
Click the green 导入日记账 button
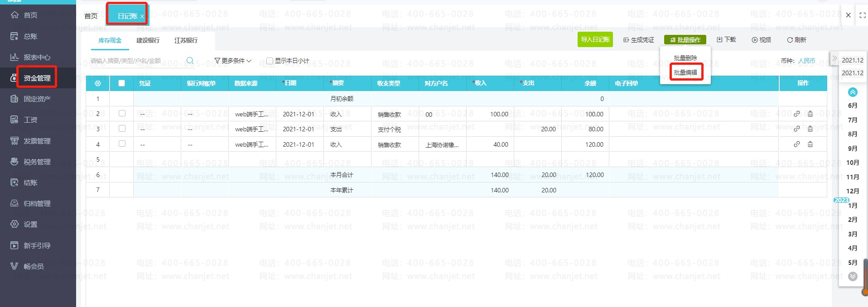click(595, 40)
